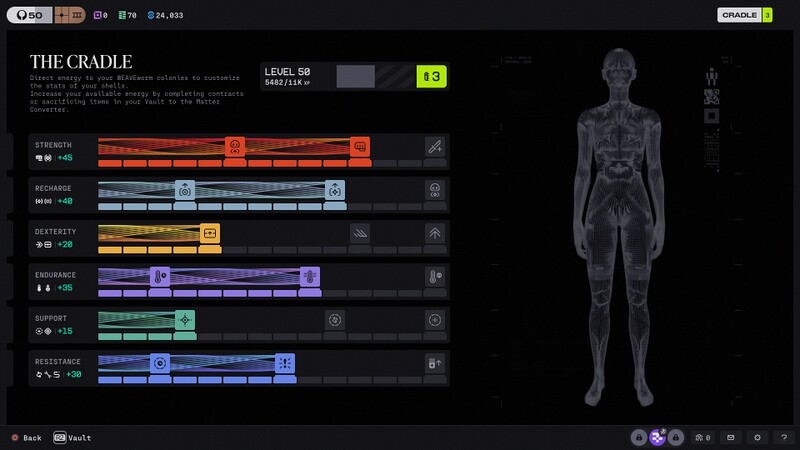Open the mail envelope icon
Image resolution: width=800 pixels, height=450 pixels.
tap(731, 438)
